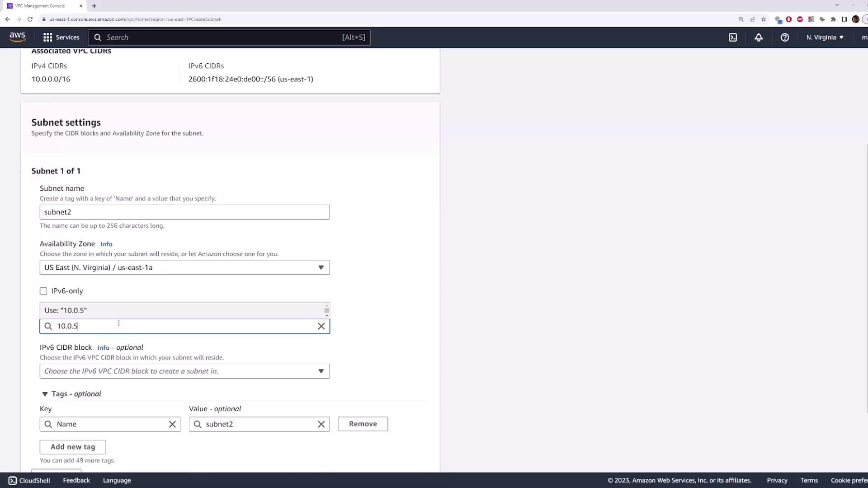The image size is (868, 488).
Task: Click into the Subnet name field
Action: pos(184,212)
